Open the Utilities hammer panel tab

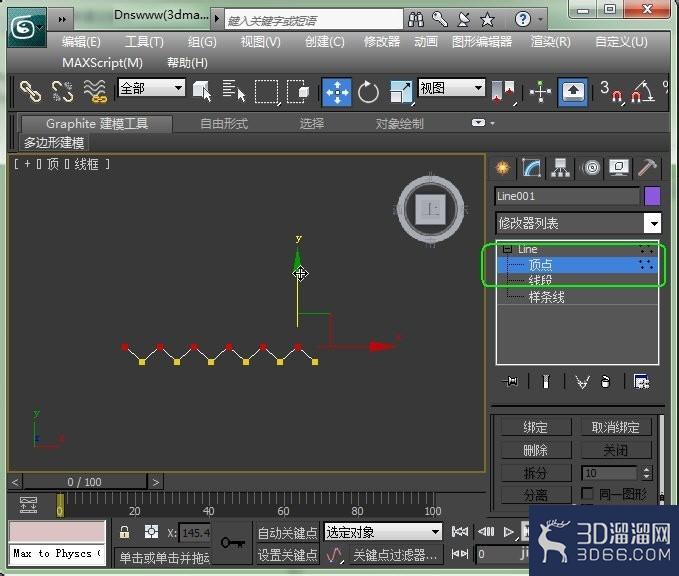[647, 168]
